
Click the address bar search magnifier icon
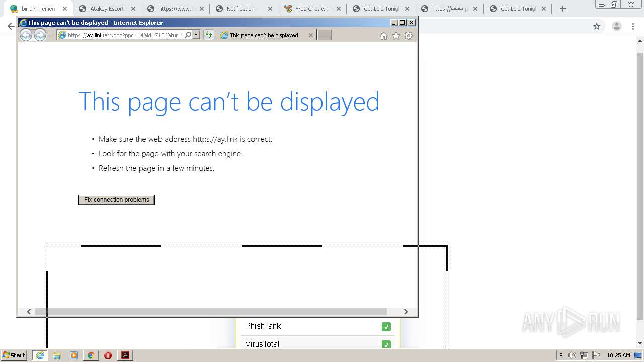(188, 35)
